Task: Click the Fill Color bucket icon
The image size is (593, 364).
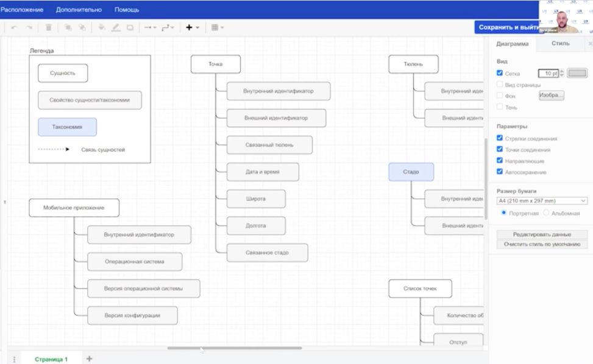Action: (x=101, y=27)
